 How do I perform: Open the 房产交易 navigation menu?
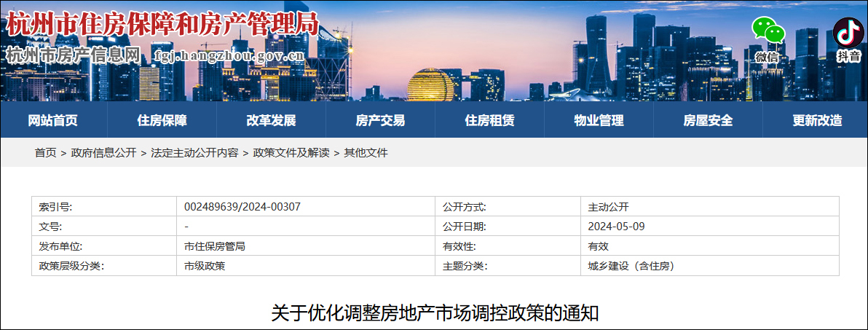click(x=380, y=120)
